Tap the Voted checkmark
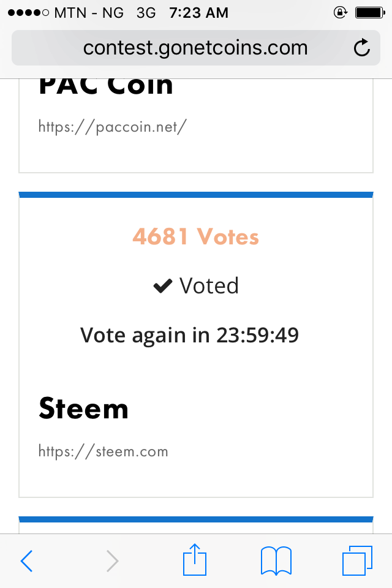The height and width of the screenshot is (588, 392). tap(162, 286)
